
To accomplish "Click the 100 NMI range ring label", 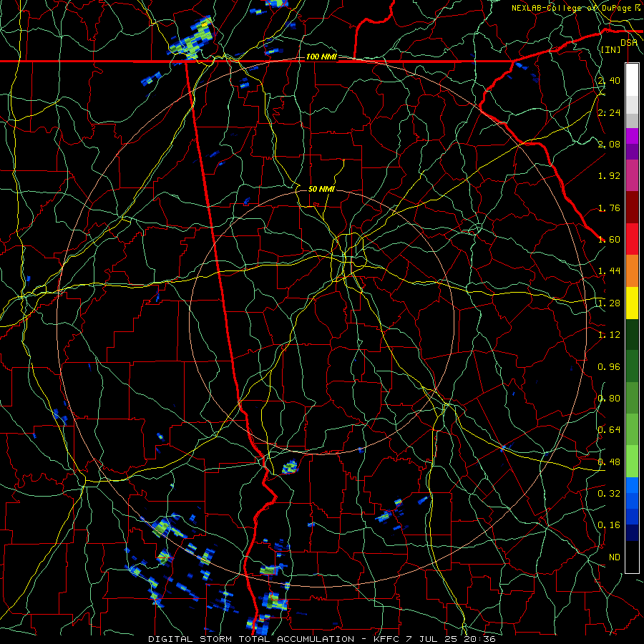I will click(321, 57).
